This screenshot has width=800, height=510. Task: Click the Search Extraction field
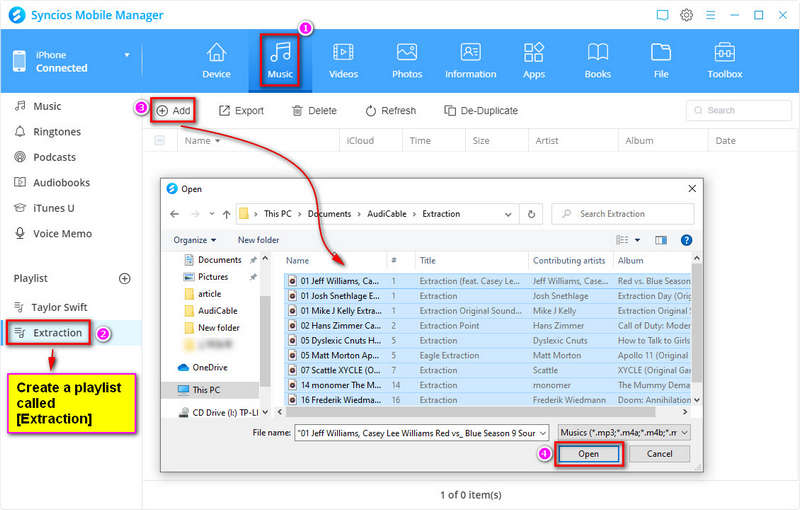coord(623,214)
